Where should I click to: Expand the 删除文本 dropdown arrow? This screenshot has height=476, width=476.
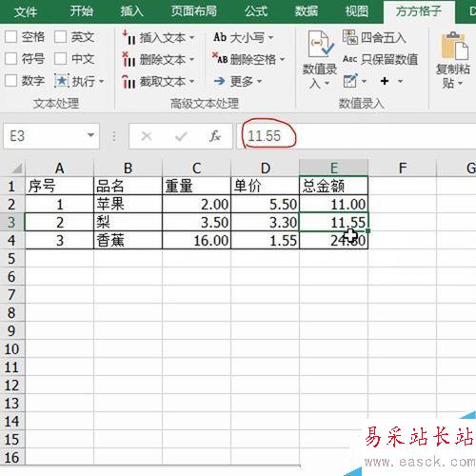pos(192,60)
